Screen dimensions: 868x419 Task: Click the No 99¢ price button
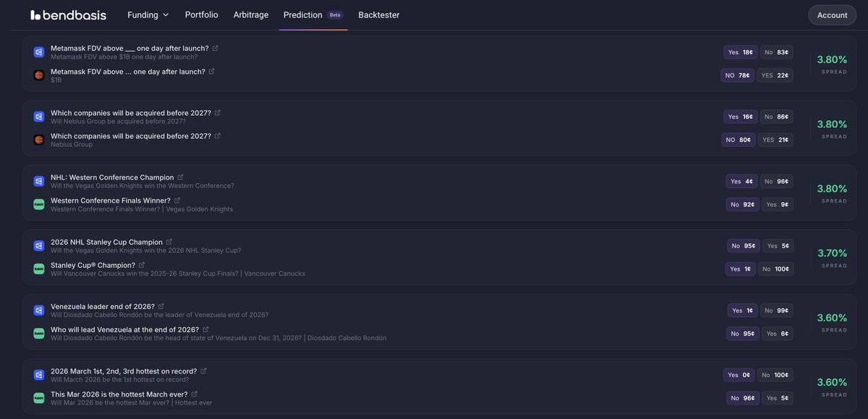pyautogui.click(x=777, y=310)
